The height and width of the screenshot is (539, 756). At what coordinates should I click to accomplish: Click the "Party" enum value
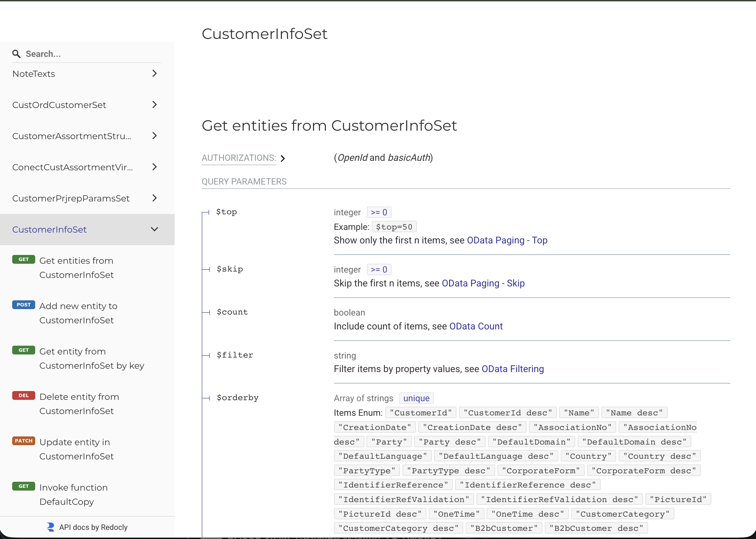click(389, 442)
